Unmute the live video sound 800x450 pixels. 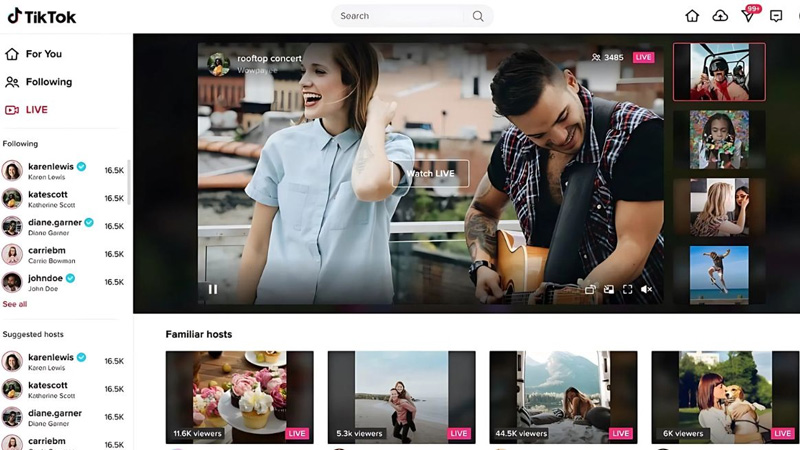pyautogui.click(x=647, y=290)
